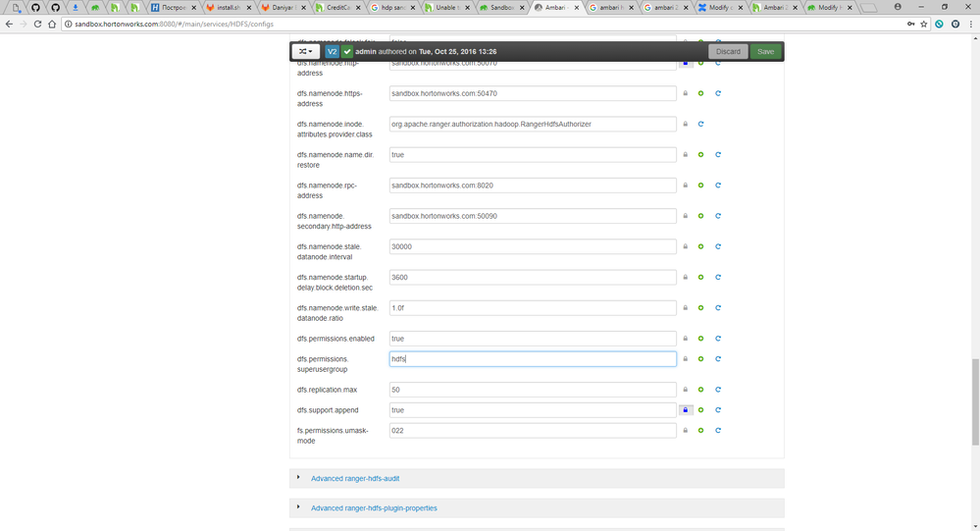
Task: Open Advanced ranger-hdfs-plugin-properties link
Action: [374, 507]
